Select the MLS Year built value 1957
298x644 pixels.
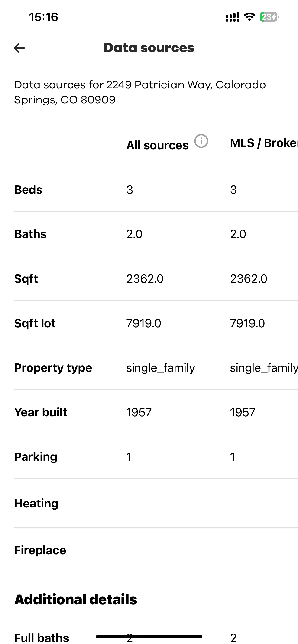point(243,412)
